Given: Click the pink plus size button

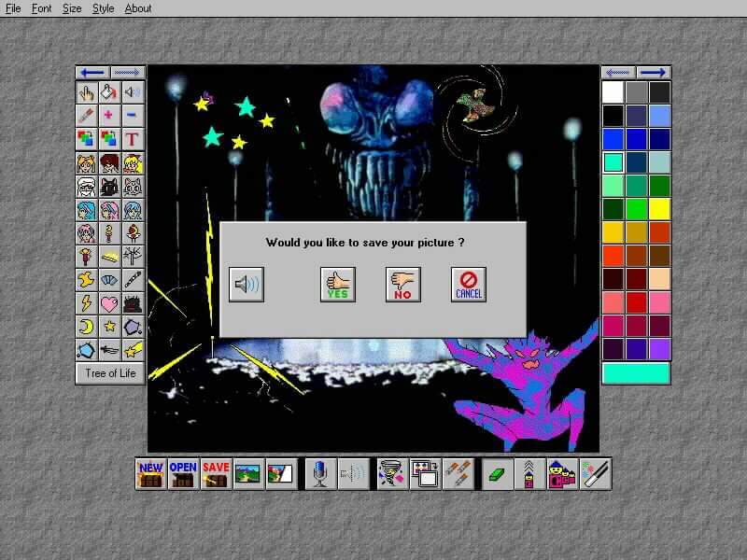Looking at the screenshot, I should (109, 115).
